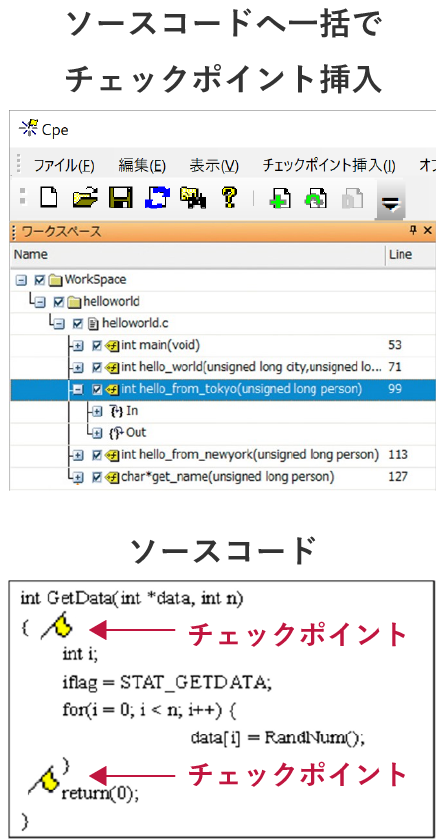
Task: Click the helloworld.c file icon
Action: tap(94, 323)
